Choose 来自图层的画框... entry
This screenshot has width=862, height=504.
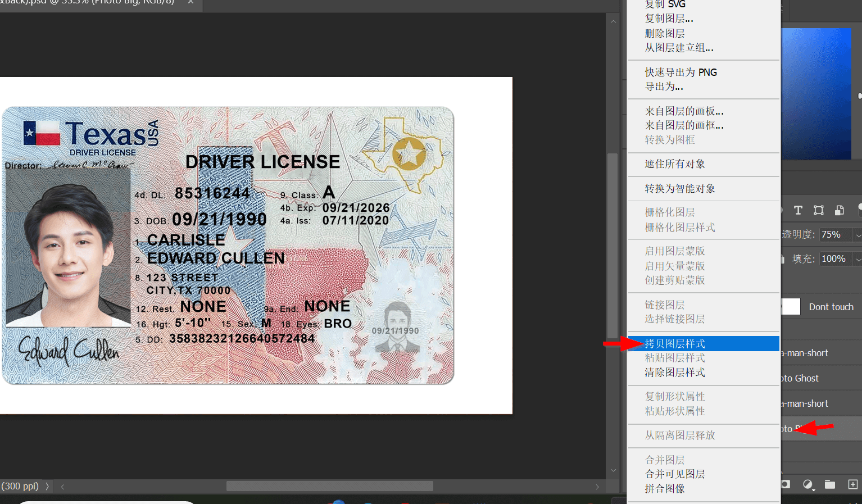pyautogui.click(x=684, y=125)
